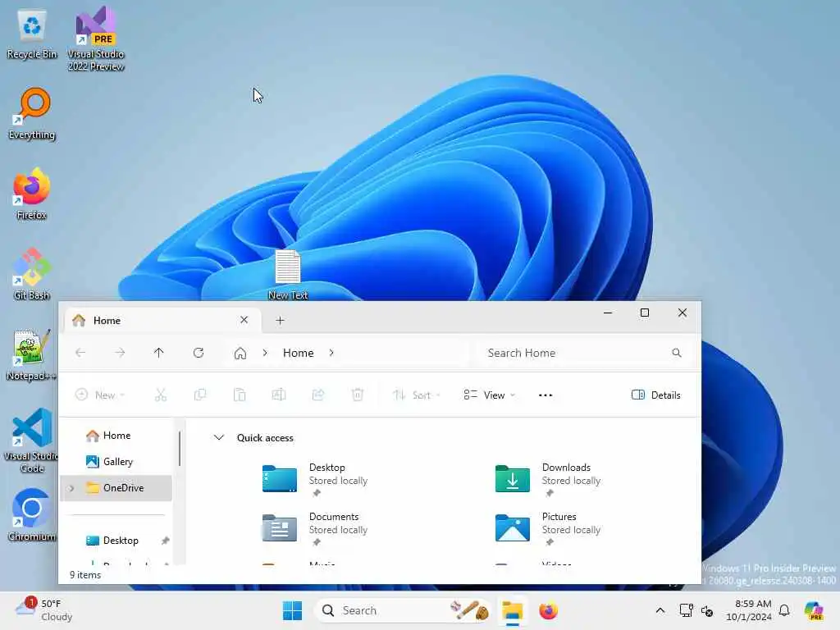Click the taskbar Search box
This screenshot has width=840, height=630.
click(x=403, y=610)
